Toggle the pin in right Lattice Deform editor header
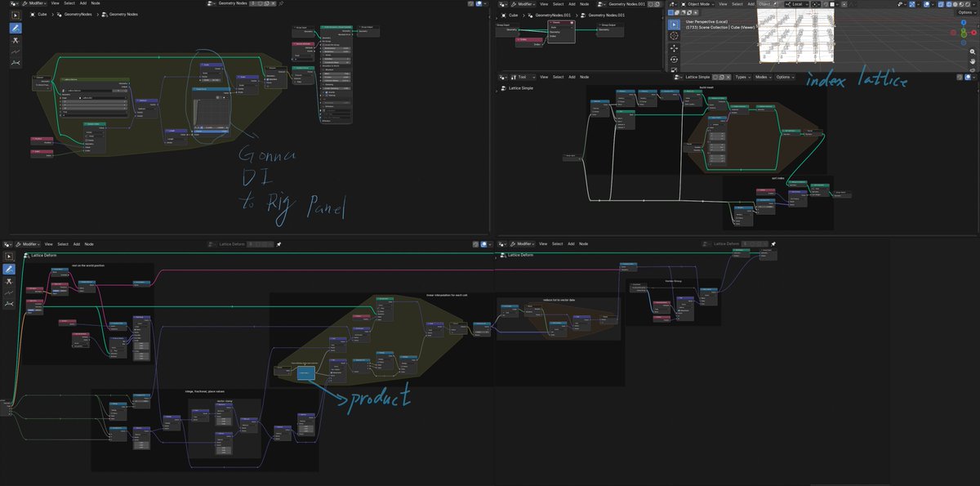 pyautogui.click(x=773, y=243)
